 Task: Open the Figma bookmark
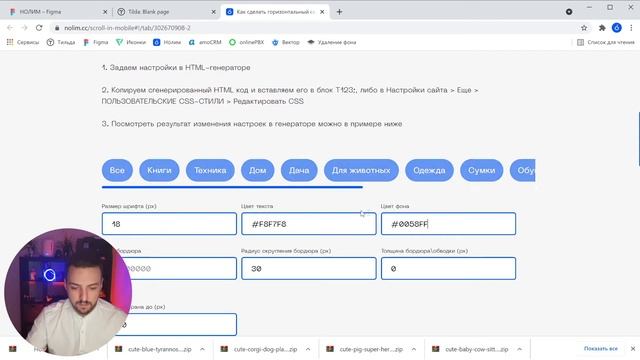(96, 42)
